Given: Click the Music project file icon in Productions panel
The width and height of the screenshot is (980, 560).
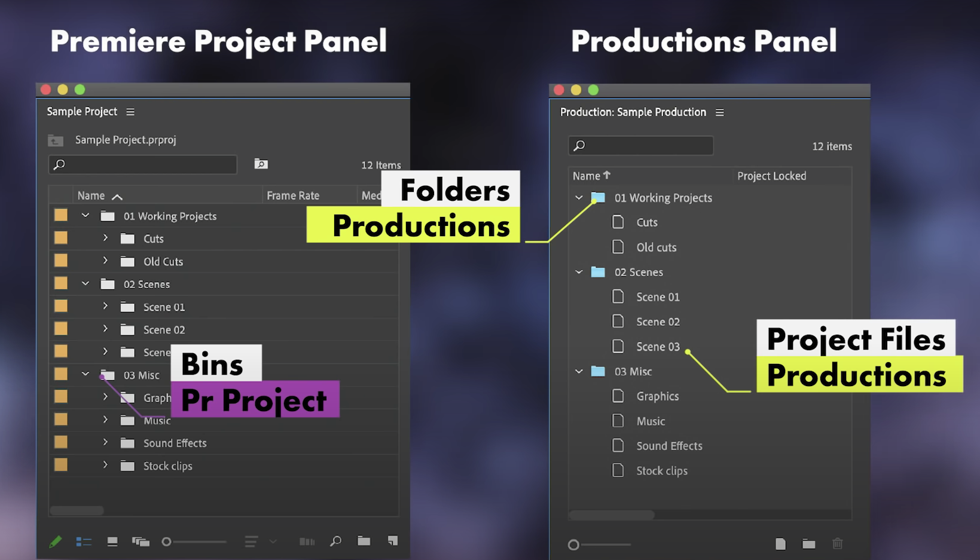Looking at the screenshot, I should tap(618, 421).
